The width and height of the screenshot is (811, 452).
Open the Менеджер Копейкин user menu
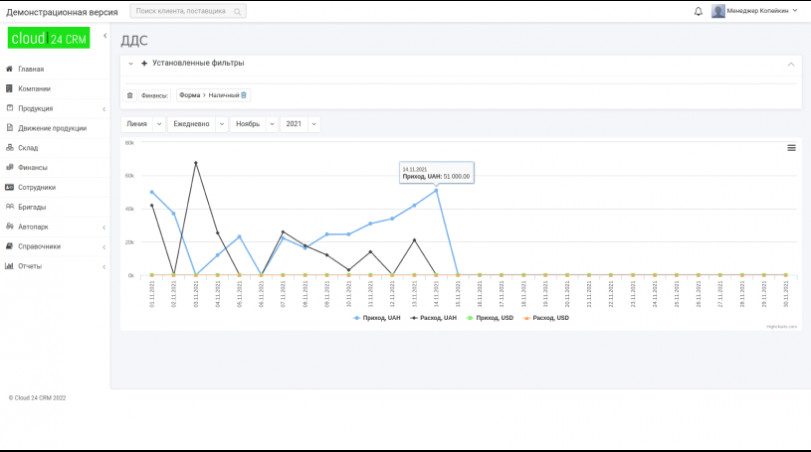[768, 11]
